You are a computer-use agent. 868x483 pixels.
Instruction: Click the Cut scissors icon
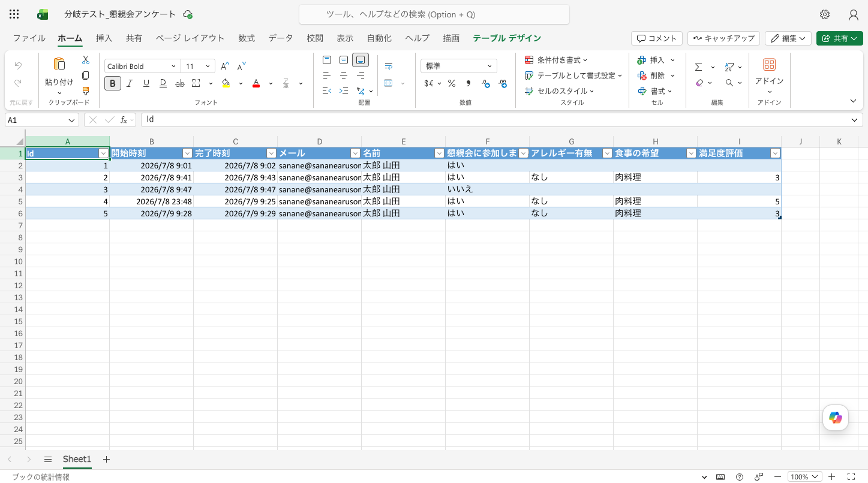point(86,60)
